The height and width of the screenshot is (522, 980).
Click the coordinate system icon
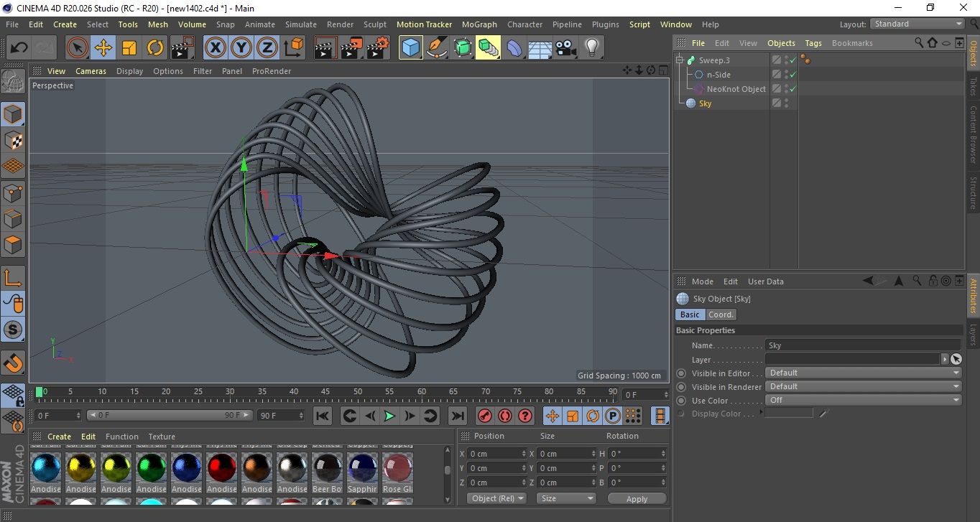[293, 48]
